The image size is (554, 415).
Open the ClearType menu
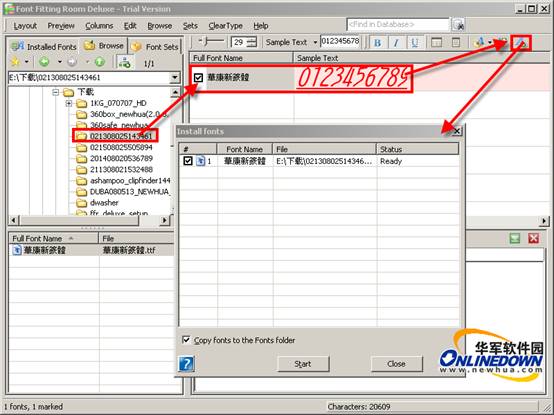point(225,26)
